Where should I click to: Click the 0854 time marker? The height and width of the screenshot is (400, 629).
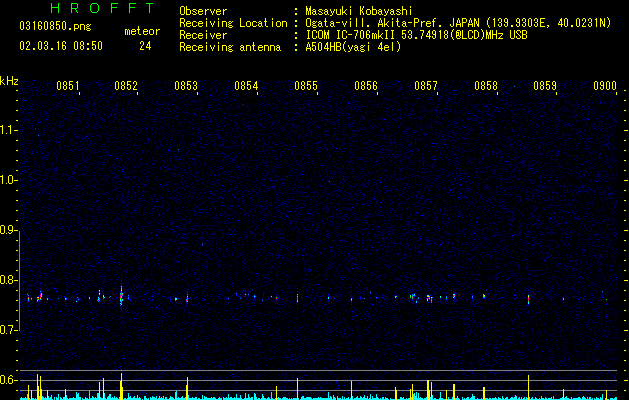pyautogui.click(x=246, y=85)
